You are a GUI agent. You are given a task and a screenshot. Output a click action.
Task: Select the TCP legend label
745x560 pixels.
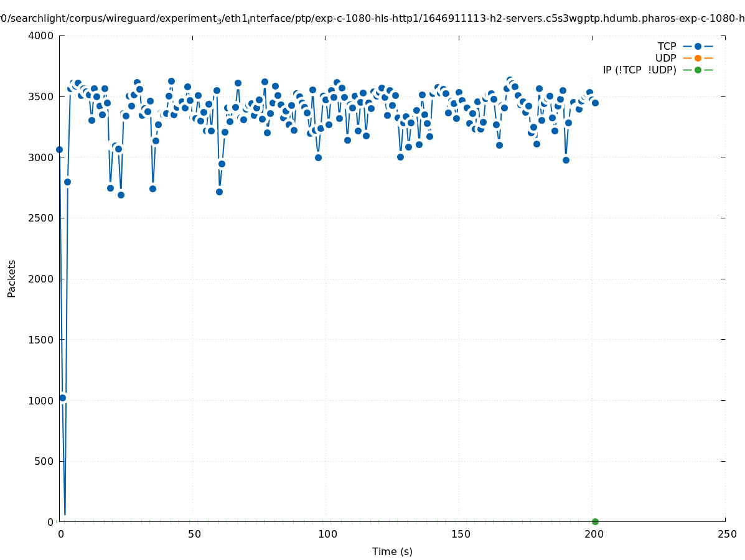coord(667,46)
